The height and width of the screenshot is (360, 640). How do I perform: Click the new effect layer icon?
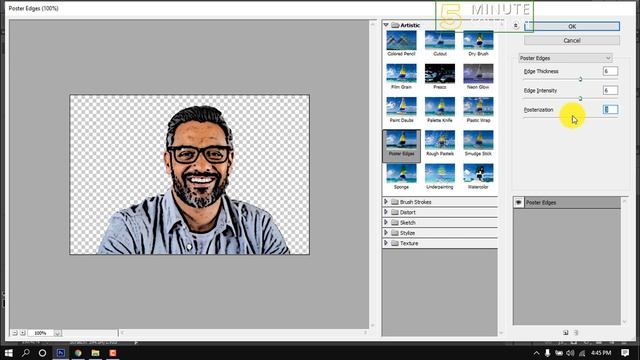(566, 333)
